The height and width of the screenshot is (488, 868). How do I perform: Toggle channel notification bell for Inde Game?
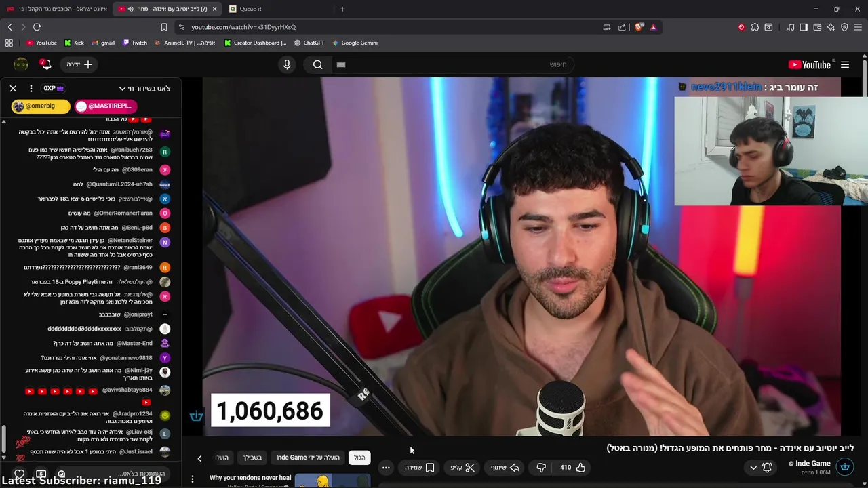[x=767, y=467]
